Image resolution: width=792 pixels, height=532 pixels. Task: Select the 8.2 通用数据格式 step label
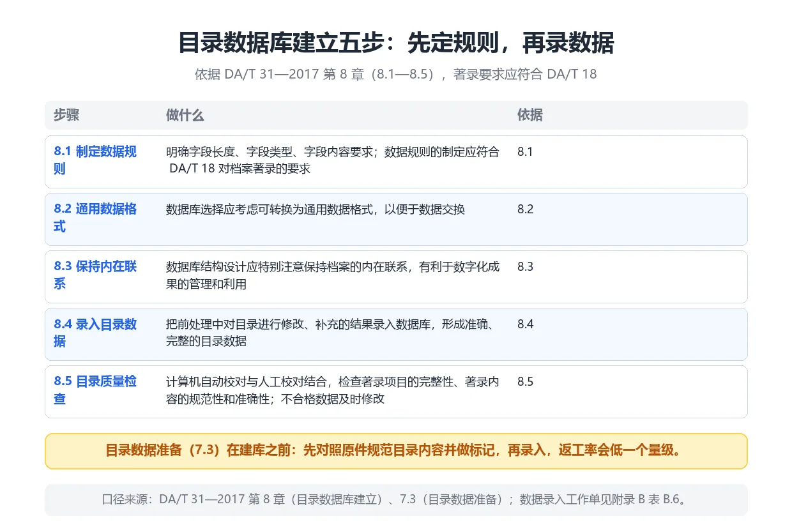[96, 218]
